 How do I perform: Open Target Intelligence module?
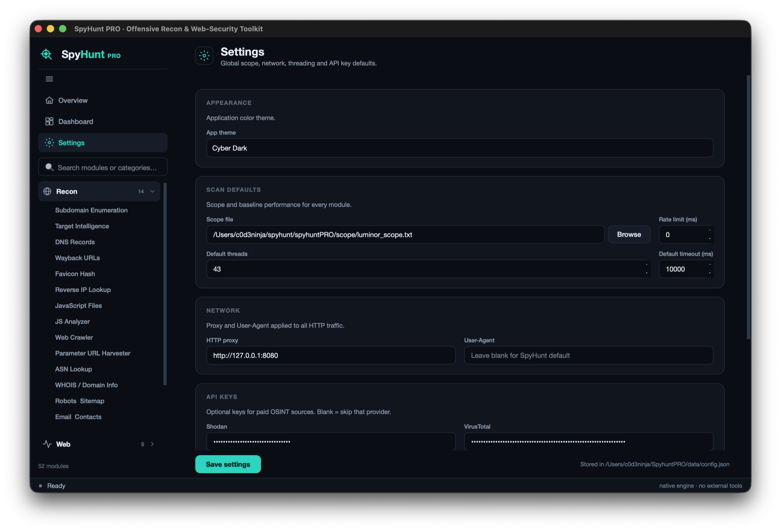[82, 226]
